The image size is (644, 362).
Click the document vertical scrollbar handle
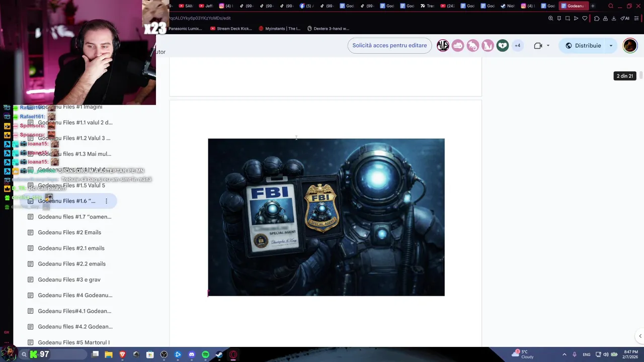[641, 75]
